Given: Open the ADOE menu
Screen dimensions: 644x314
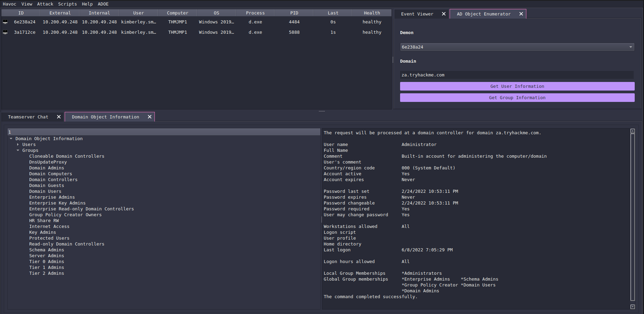Looking at the screenshot, I should (x=103, y=4).
